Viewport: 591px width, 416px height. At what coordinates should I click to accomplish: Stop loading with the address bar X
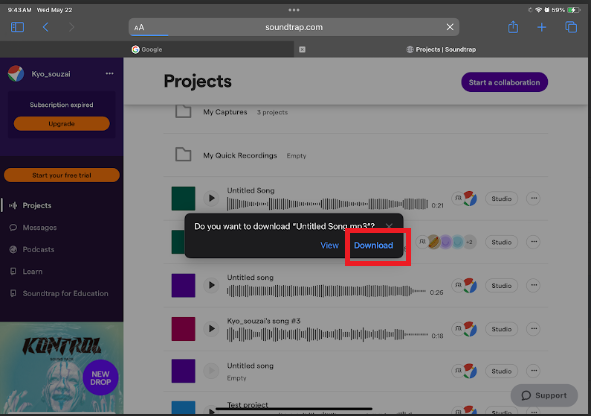tap(450, 27)
